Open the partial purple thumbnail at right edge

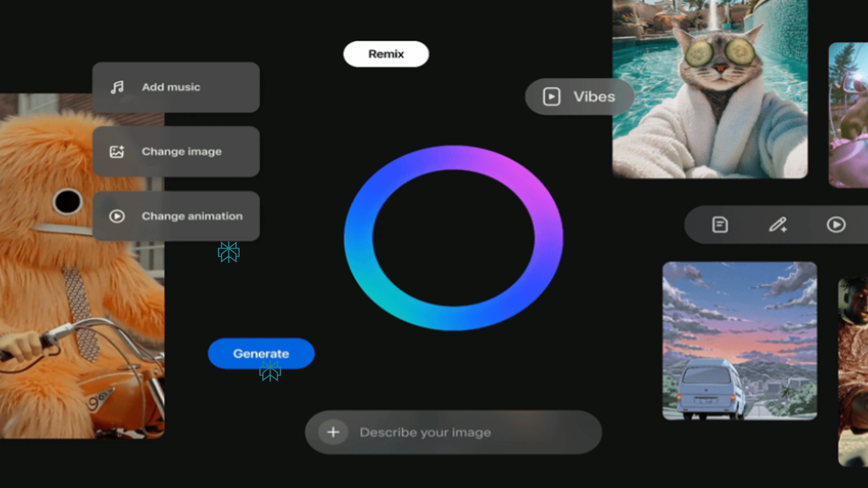click(849, 115)
